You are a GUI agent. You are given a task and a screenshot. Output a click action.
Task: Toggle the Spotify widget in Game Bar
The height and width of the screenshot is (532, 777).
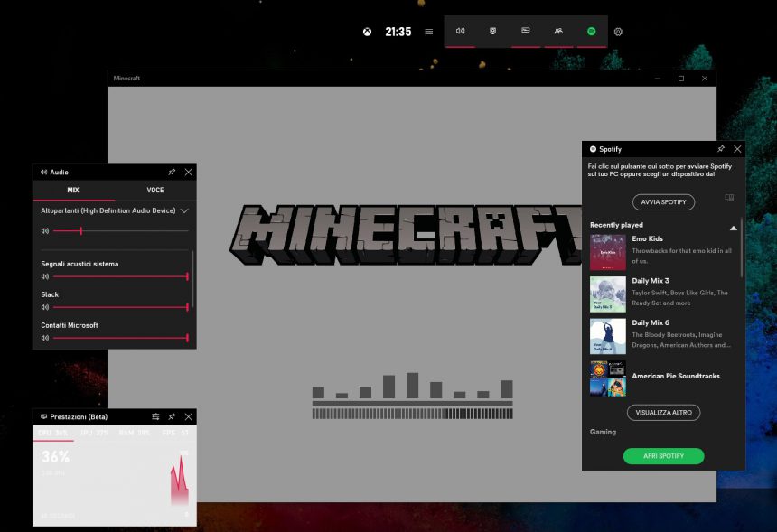(x=591, y=32)
